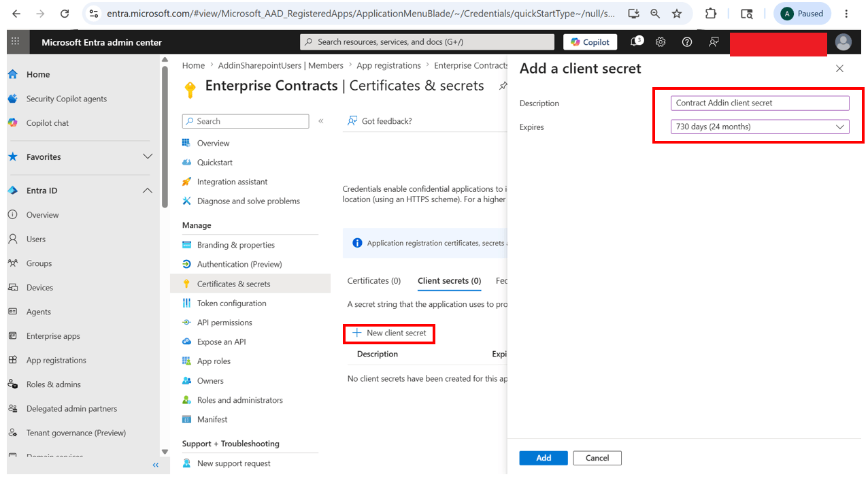Click the Home breadcrumb link
868x496 pixels.
coord(193,65)
